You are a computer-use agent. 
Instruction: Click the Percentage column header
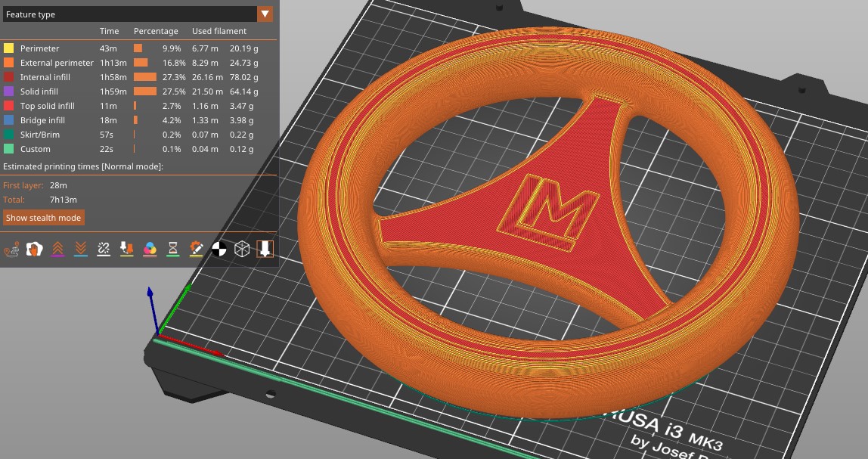(156, 31)
